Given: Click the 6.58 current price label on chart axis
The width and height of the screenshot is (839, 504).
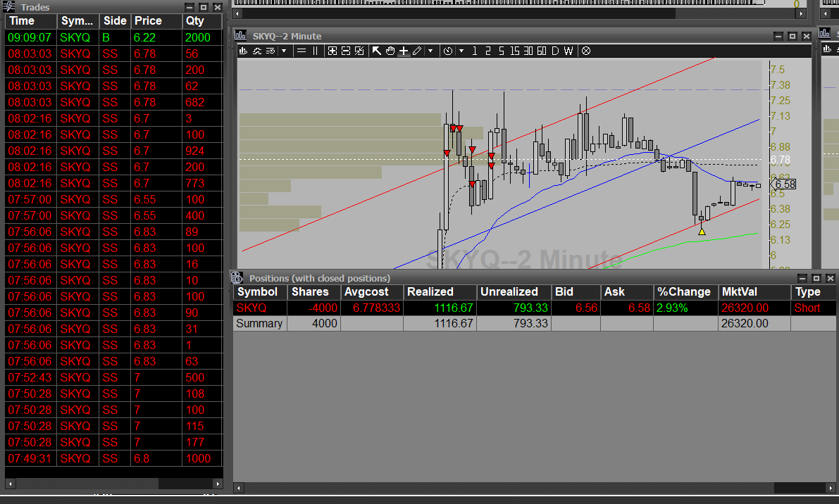Looking at the screenshot, I should pyautogui.click(x=785, y=184).
